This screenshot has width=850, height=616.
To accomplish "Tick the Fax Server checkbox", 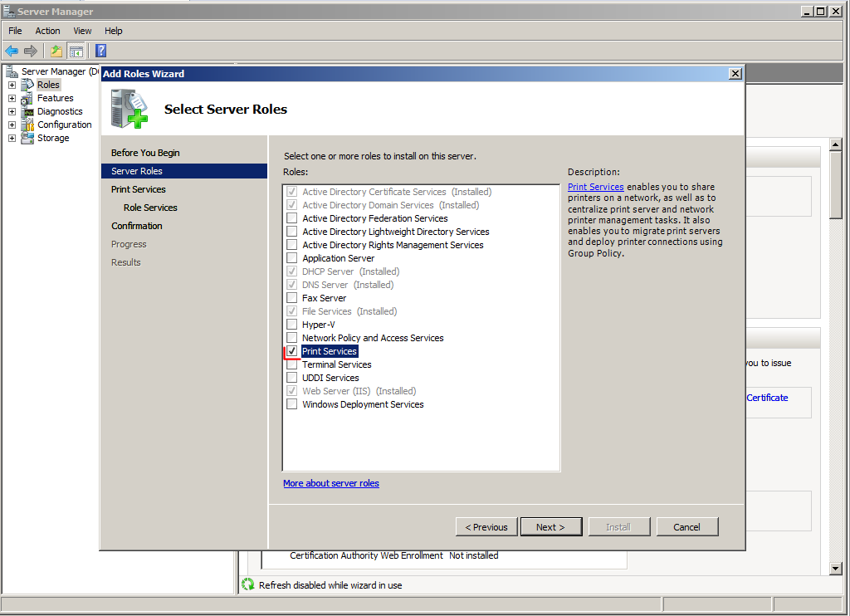I will [x=291, y=298].
